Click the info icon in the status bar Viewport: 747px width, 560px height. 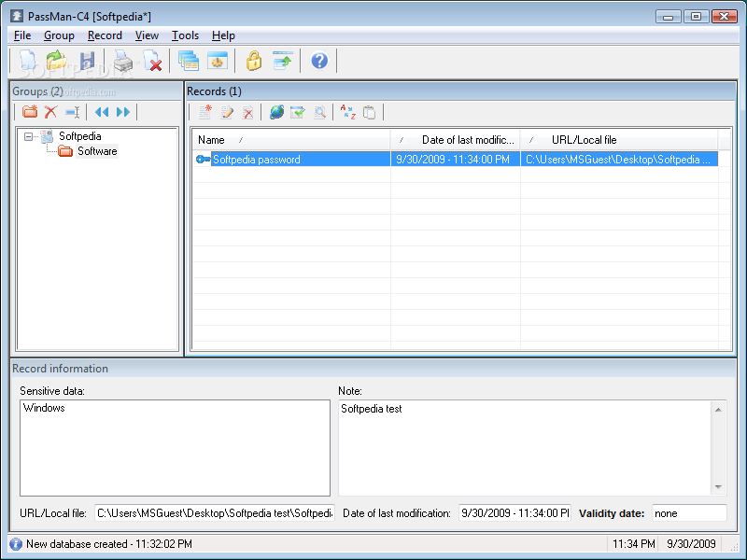click(16, 544)
